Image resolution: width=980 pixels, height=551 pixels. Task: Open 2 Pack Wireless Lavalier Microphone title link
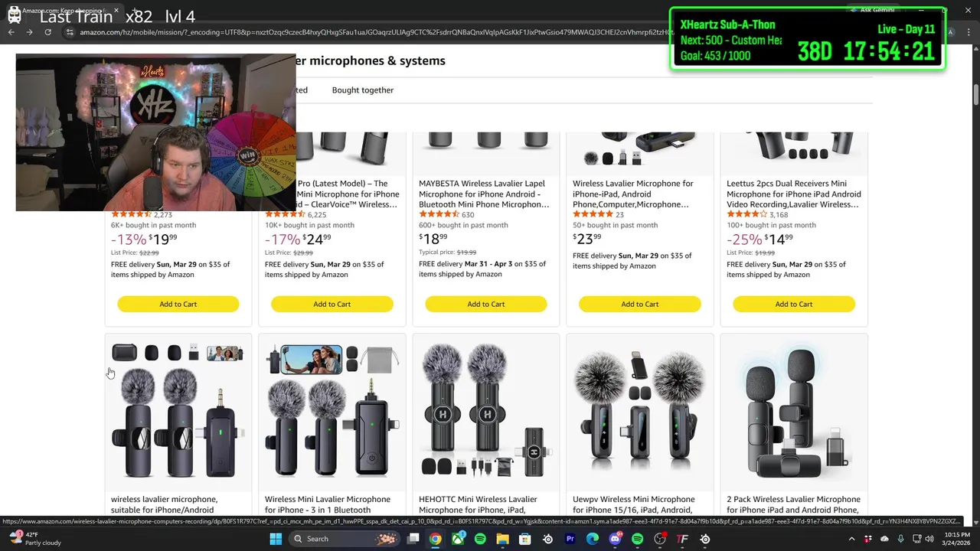[793, 504]
